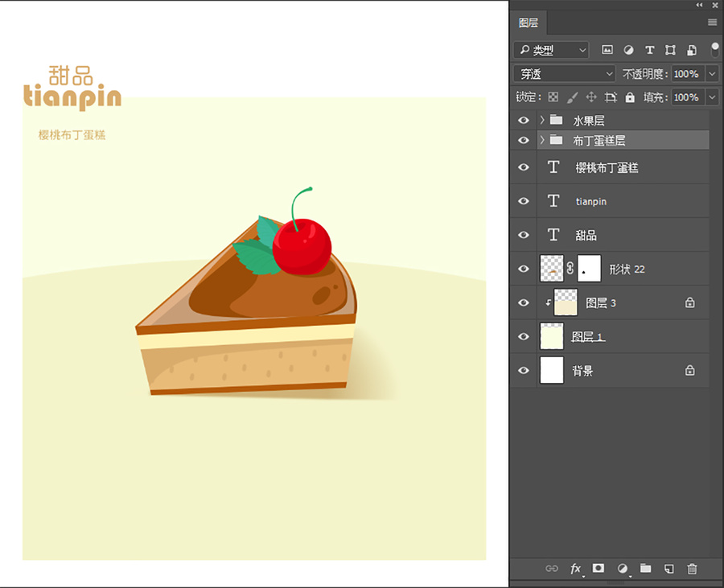This screenshot has height=588, width=724.
Task: Create a new layer
Action: click(669, 569)
